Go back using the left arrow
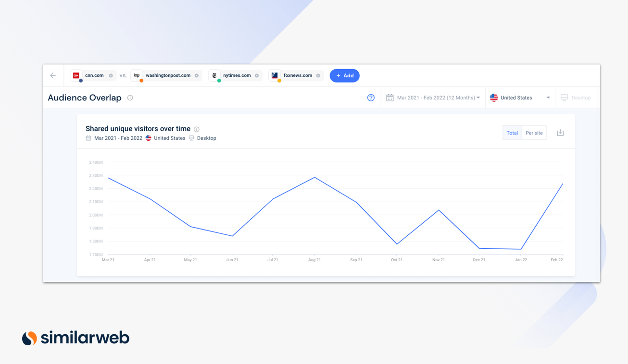Screen dimensions: 628x364 click(53, 75)
